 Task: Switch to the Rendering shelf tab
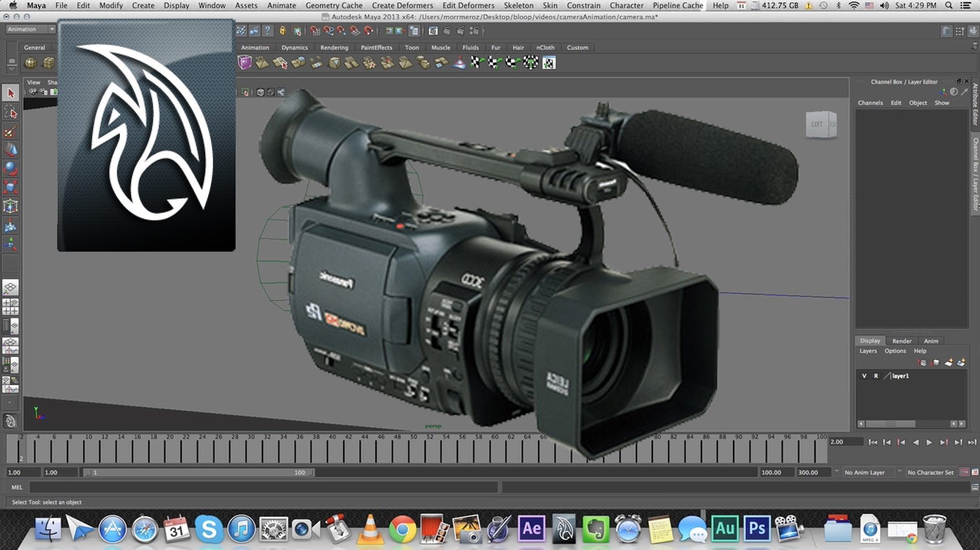point(334,48)
